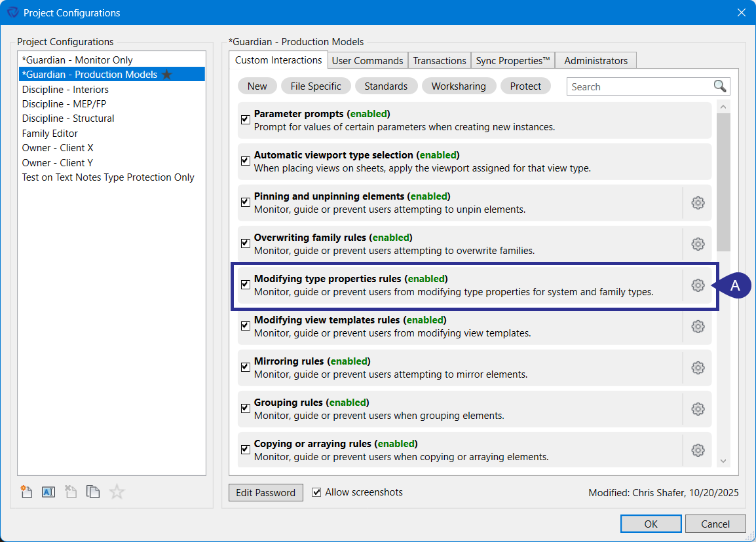Screen dimensions: 756x542
Task: Rename the selected project configuration
Action: [x=48, y=492]
